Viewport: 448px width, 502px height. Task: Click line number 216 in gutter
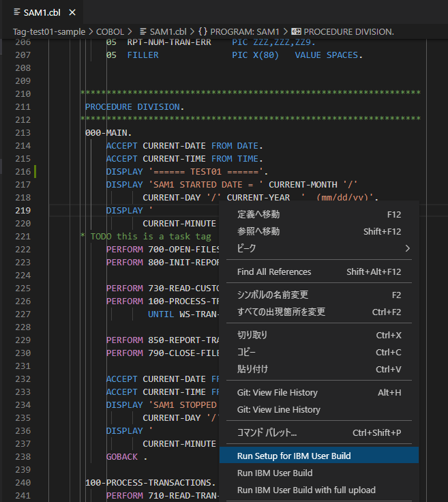click(x=23, y=172)
